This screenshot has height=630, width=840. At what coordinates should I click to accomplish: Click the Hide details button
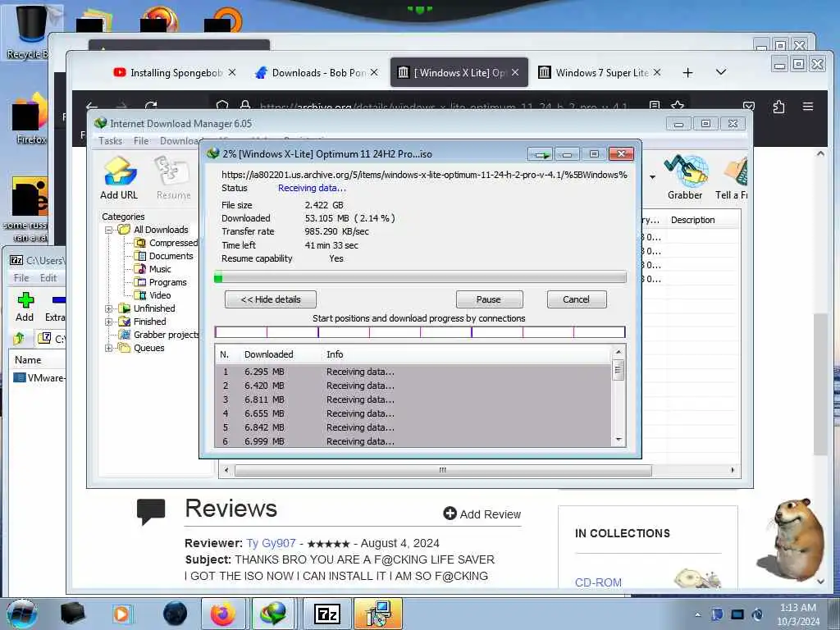[x=271, y=299]
